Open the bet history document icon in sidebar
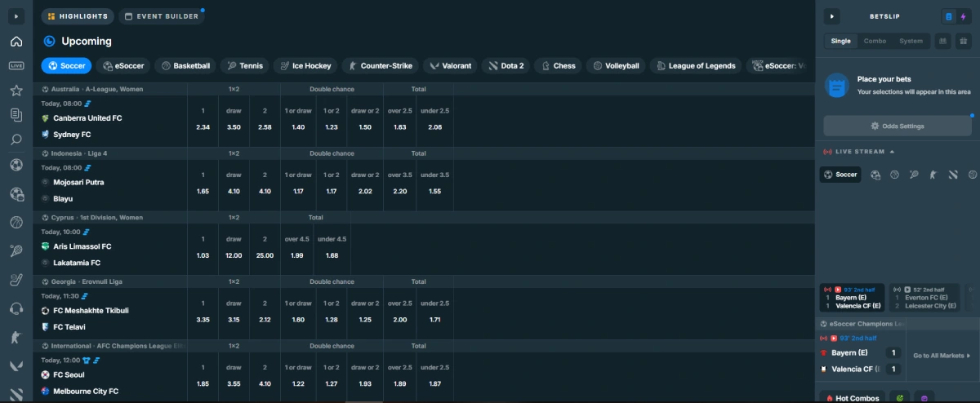Screen dimensions: 980x403 click(16, 115)
